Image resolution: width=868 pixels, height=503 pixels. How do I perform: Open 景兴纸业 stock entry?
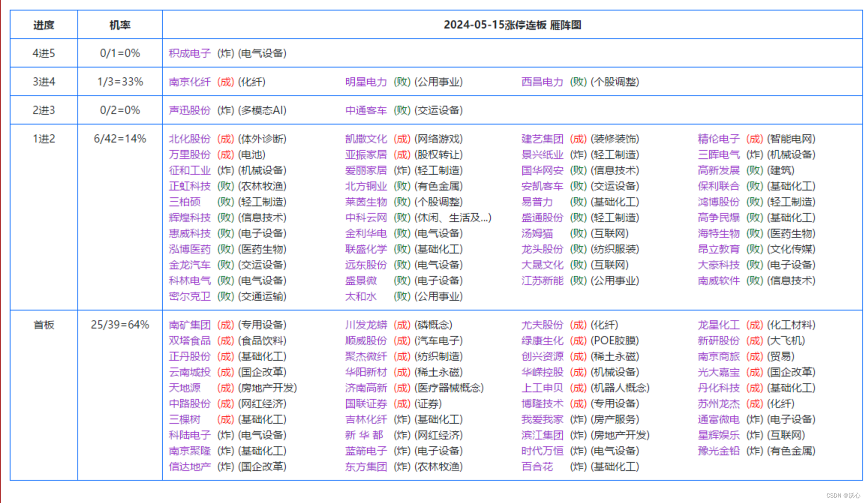542,154
